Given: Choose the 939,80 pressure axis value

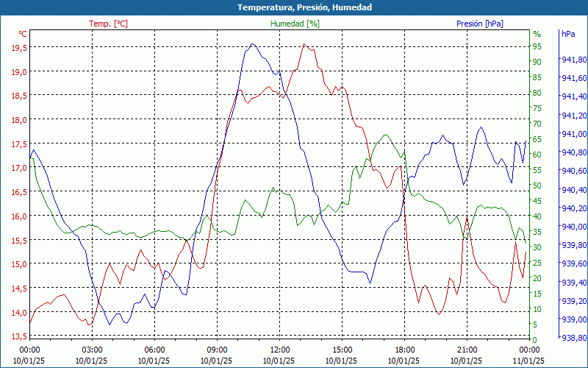Looking at the screenshot, I should click(x=574, y=245).
